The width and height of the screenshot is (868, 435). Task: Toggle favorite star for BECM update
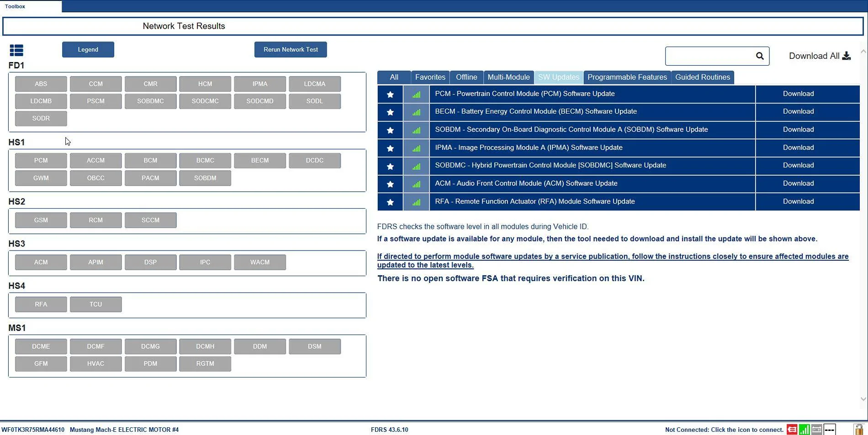(x=390, y=112)
